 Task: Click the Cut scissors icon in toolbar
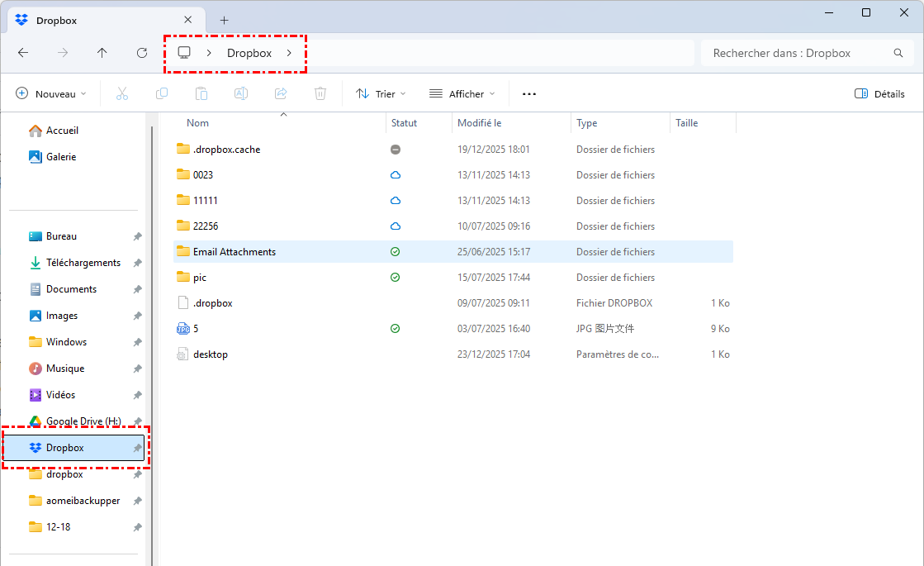tap(122, 94)
